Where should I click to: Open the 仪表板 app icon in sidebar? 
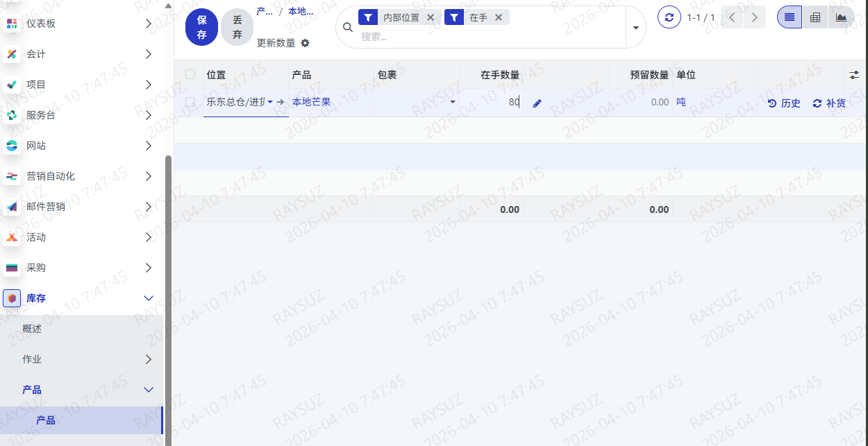[x=12, y=24]
